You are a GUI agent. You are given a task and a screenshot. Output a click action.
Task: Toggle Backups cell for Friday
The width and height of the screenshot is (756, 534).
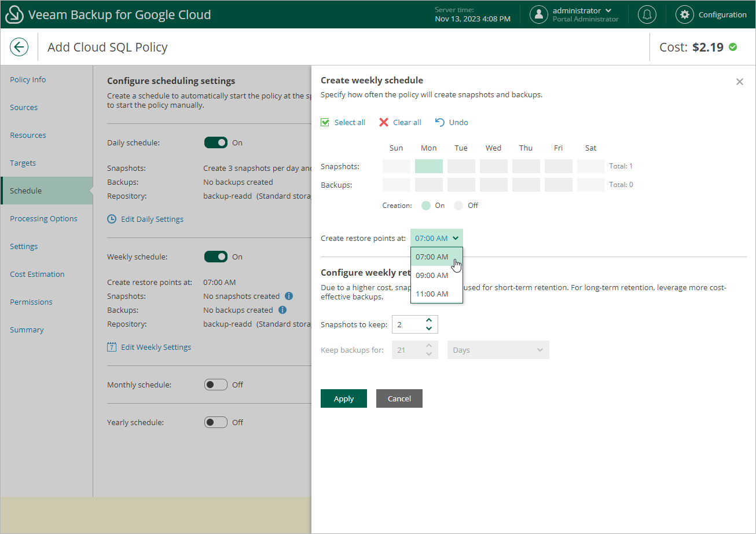tap(559, 185)
